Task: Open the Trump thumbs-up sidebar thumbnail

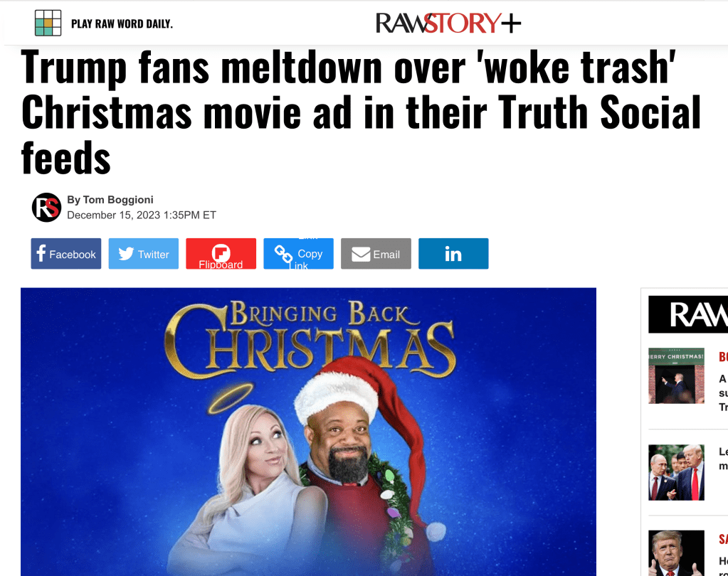Action: (677, 553)
